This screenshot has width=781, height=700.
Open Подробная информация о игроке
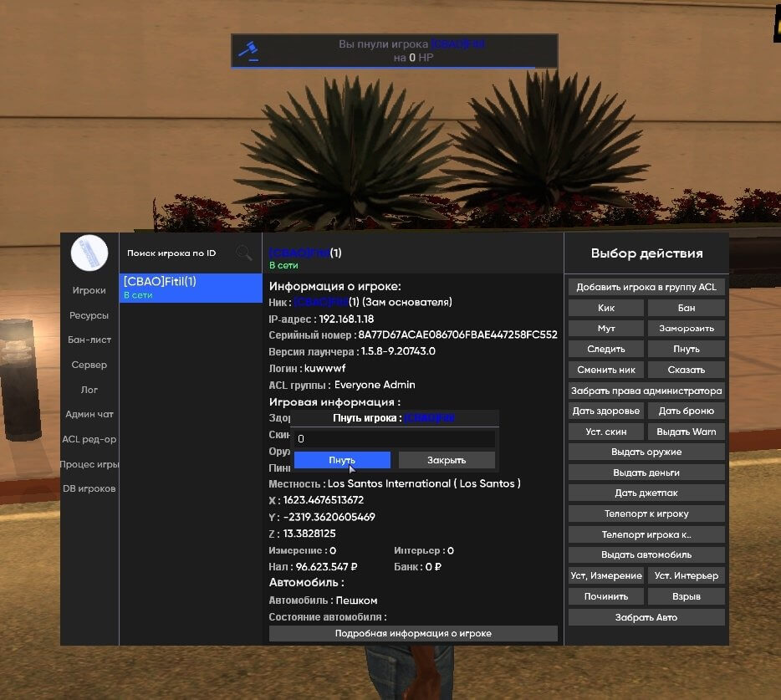(413, 633)
